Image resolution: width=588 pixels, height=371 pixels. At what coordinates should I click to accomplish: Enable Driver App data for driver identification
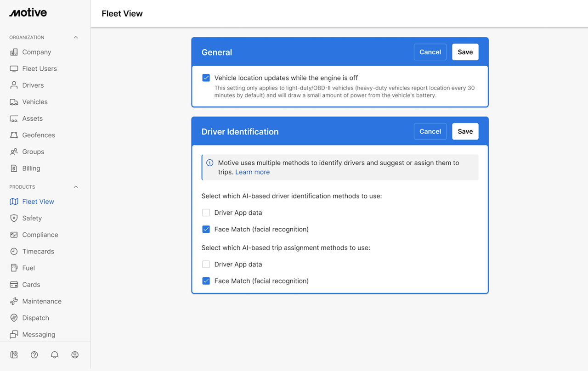[206, 213]
